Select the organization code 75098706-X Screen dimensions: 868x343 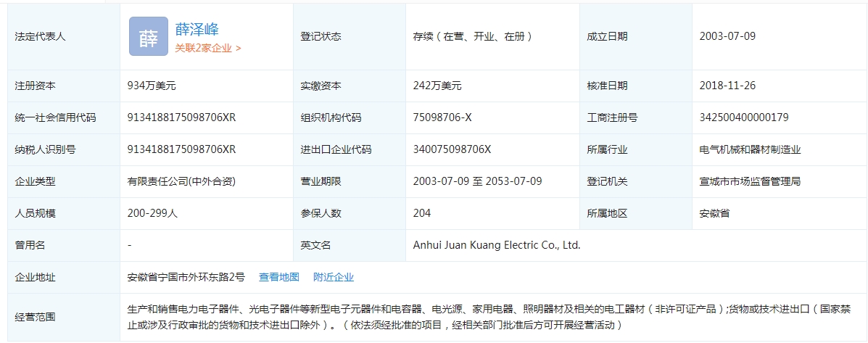[442, 117]
